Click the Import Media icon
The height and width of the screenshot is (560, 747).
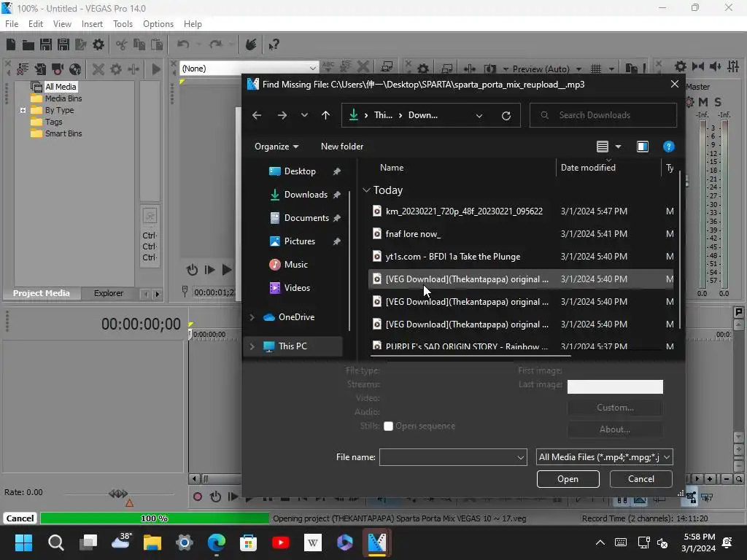[41, 69]
